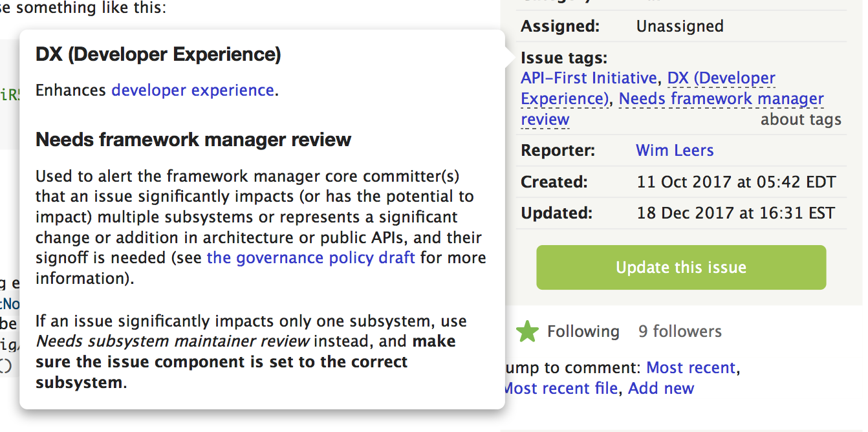This screenshot has height=432, width=868.
Task: Click the about tags link
Action: [801, 120]
